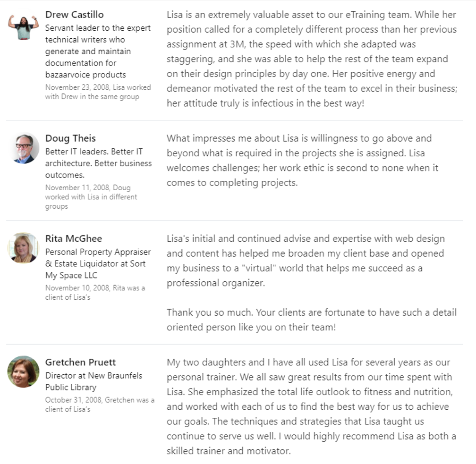Image resolution: width=476 pixels, height=464 pixels.
Task: Select Drew's 'Servant leader' headline text
Action: (98, 51)
